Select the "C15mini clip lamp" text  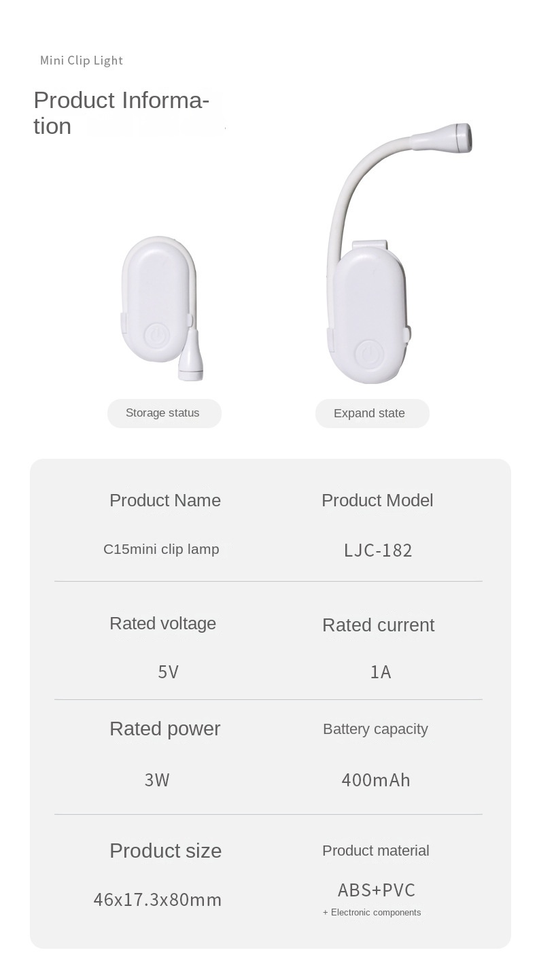[161, 549]
